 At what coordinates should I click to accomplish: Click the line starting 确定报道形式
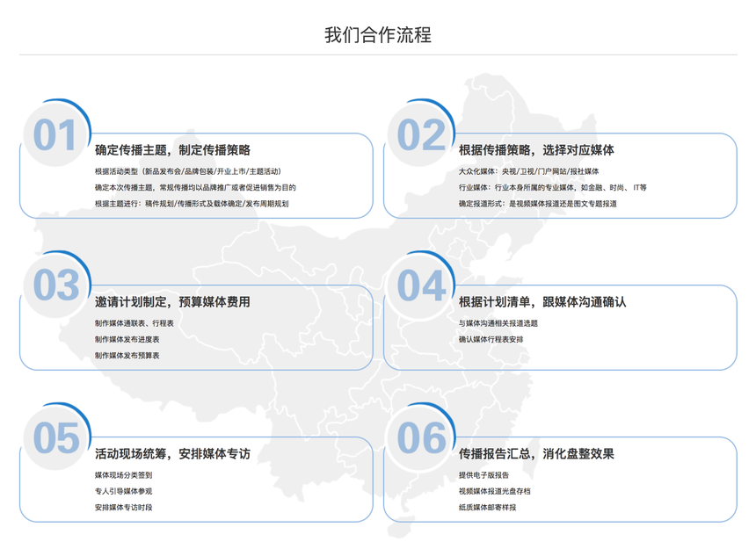[538, 204]
